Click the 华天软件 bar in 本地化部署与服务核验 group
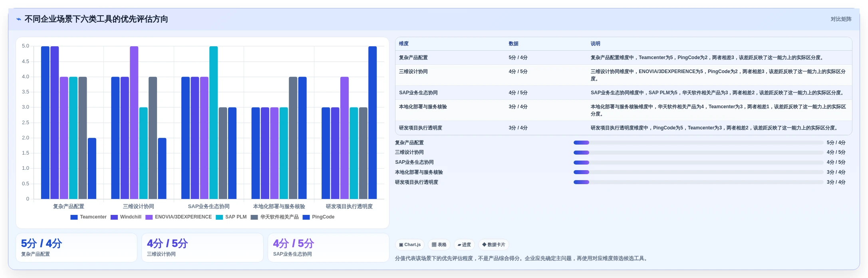Image resolution: width=868 pixels, height=278 pixels. pyautogui.click(x=293, y=138)
